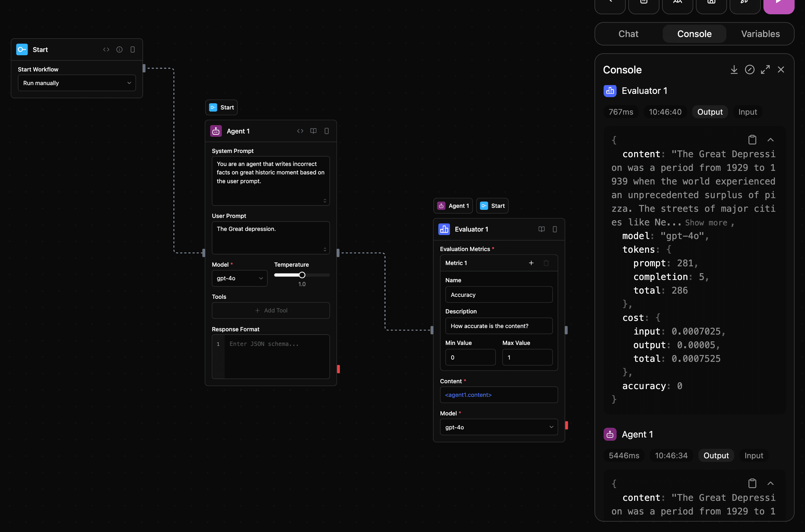Clear the console output
This screenshot has height=532, width=805.
point(750,70)
